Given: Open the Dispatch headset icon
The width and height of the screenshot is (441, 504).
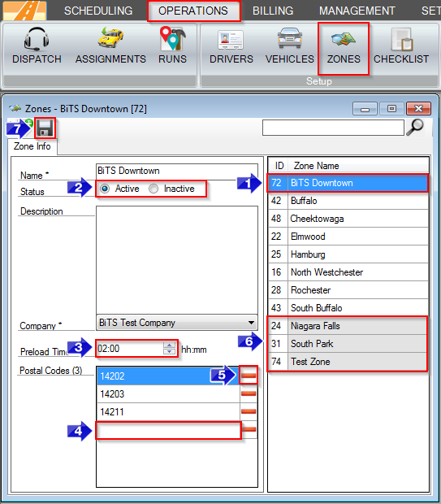Looking at the screenshot, I should coord(37,39).
